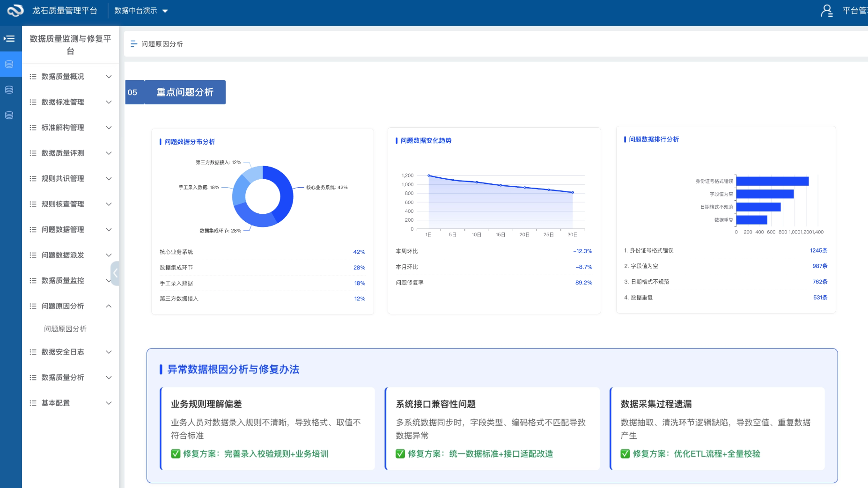Click list icon next to 数据质量概况
This screenshot has height=488, width=868.
pyautogui.click(x=33, y=77)
